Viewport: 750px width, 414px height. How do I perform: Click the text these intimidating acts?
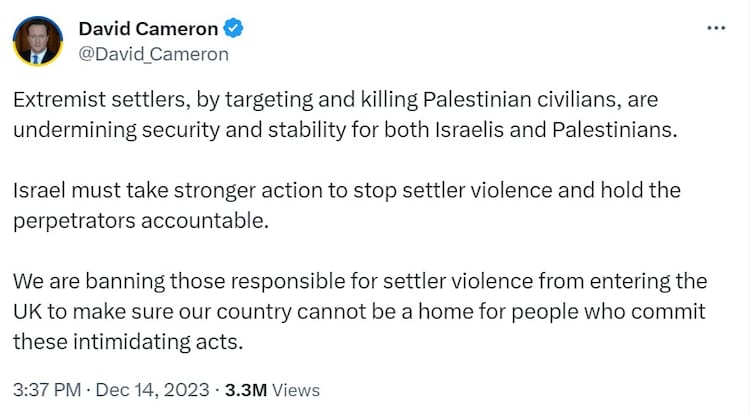[128, 341]
